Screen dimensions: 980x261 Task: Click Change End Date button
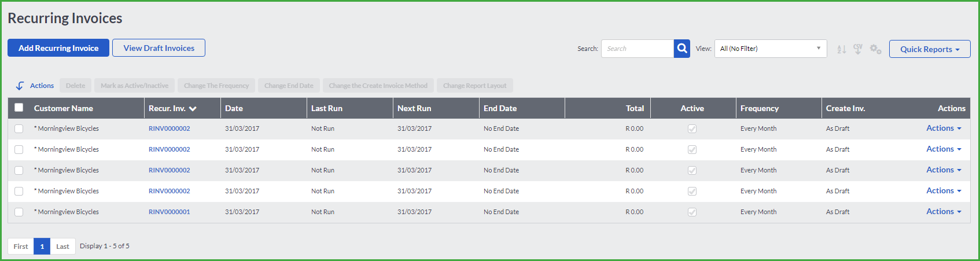[x=289, y=86]
